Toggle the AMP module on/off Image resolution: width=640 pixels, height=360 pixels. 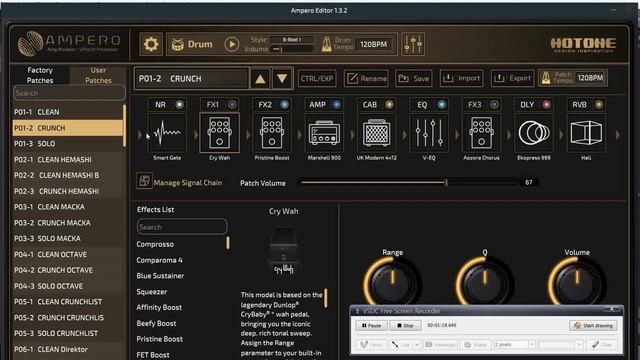336,104
